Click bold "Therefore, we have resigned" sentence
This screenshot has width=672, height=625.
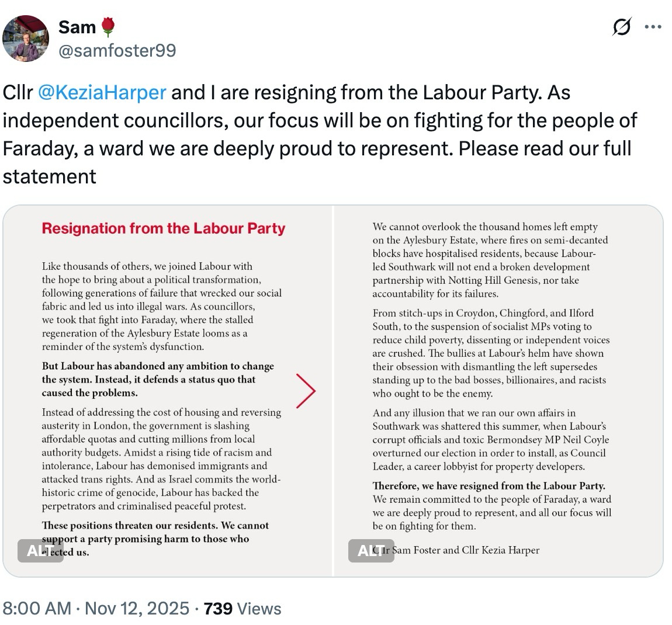pos(489,485)
